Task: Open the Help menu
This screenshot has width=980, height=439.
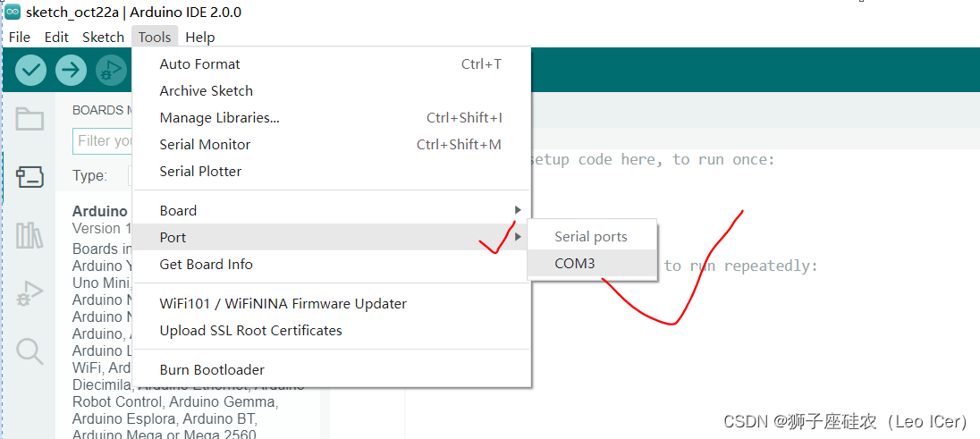Action: pos(200,37)
